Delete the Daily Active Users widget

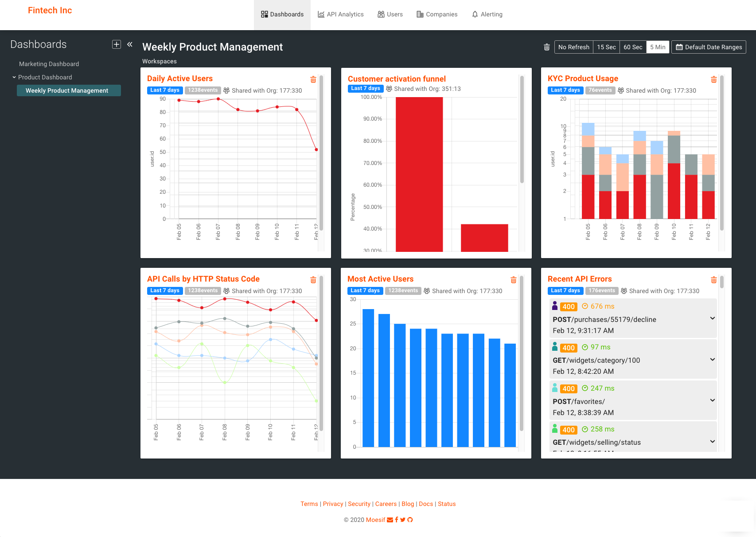point(313,79)
